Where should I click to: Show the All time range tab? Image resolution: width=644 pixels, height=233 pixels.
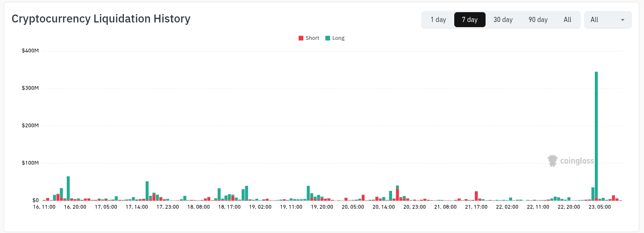pos(567,20)
